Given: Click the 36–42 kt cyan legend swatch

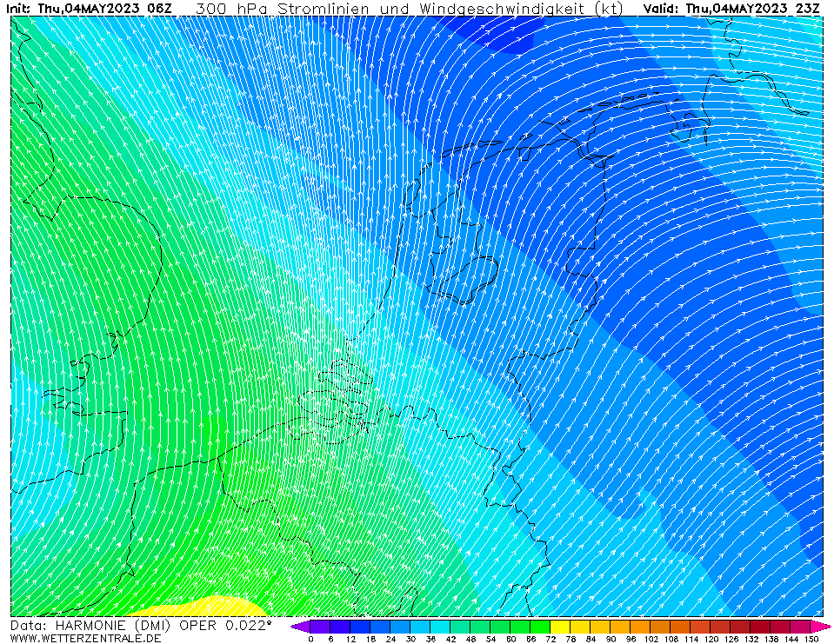Looking at the screenshot, I should (440, 627).
